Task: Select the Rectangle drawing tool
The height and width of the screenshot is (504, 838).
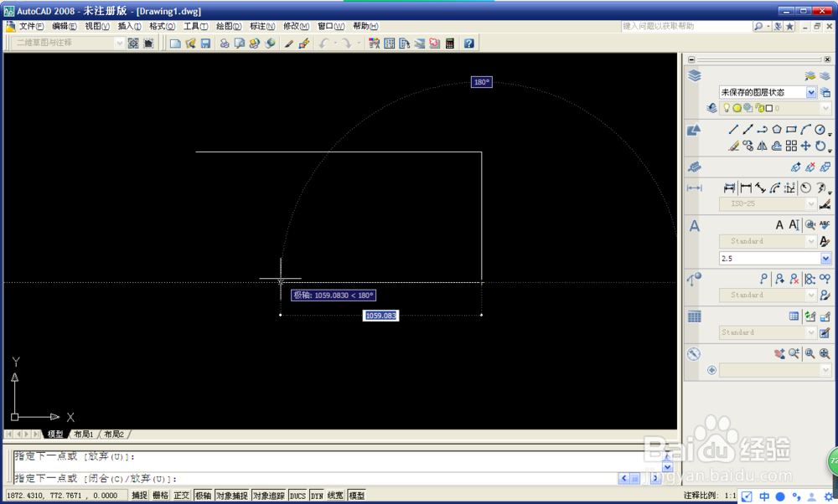Action: 791,129
